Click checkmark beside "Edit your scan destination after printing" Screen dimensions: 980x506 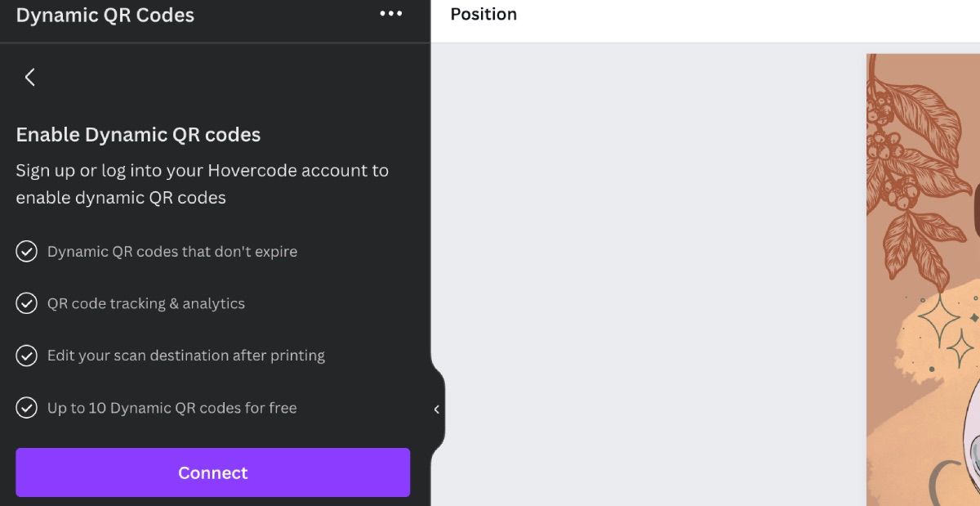(x=26, y=356)
